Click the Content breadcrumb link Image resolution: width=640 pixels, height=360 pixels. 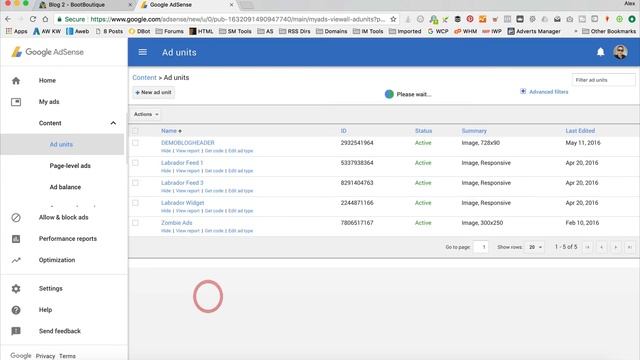coord(144,78)
